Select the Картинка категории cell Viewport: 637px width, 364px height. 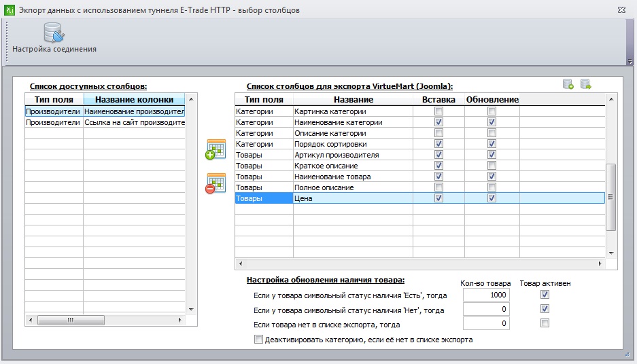353,111
